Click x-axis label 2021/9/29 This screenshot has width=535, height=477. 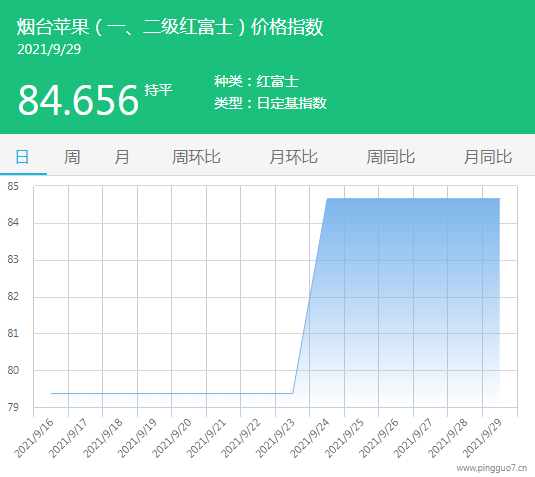(482, 439)
